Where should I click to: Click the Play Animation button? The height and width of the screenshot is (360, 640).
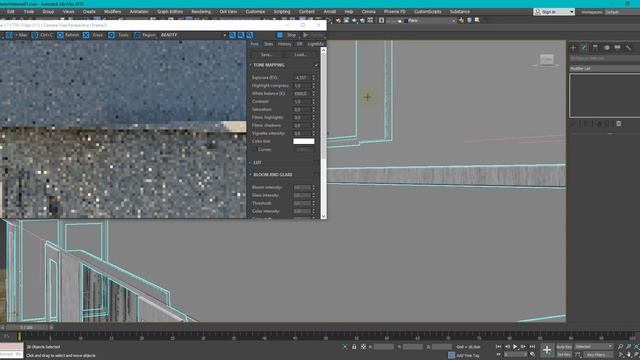point(515,347)
